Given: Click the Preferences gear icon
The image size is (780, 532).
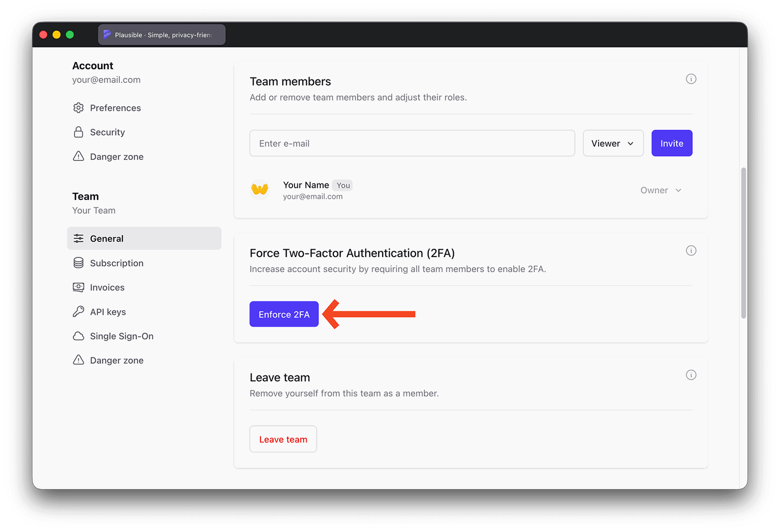Looking at the screenshot, I should (78, 108).
